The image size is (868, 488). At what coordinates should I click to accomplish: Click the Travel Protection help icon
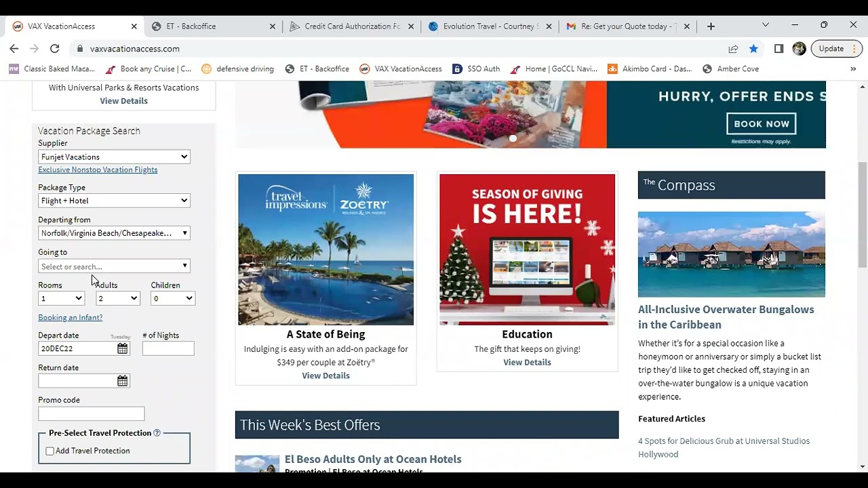157,433
